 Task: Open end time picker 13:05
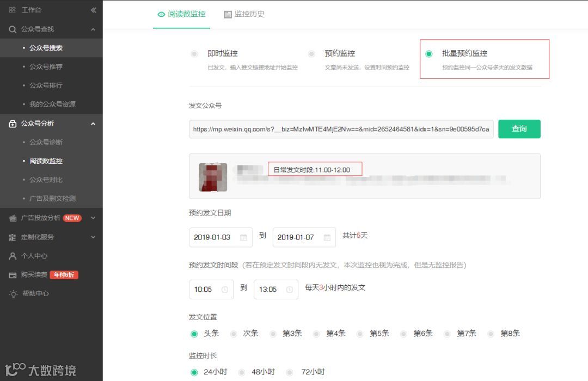[x=276, y=290]
